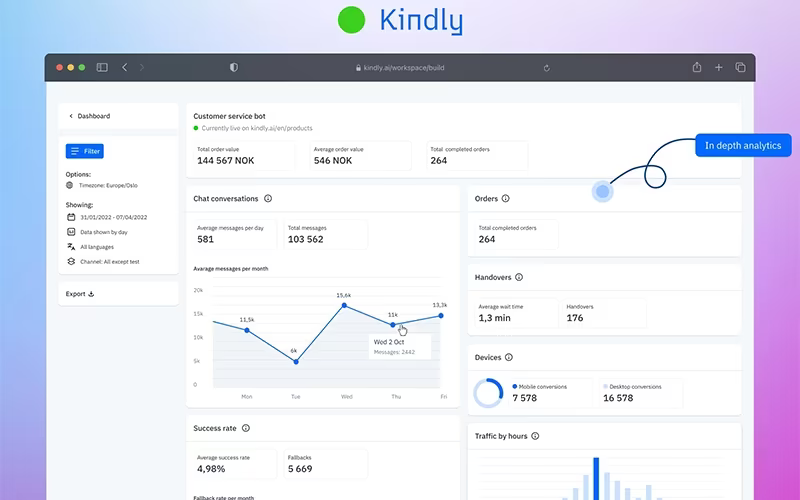
Task: Click the 'In depth analytics' label button
Action: pos(743,145)
